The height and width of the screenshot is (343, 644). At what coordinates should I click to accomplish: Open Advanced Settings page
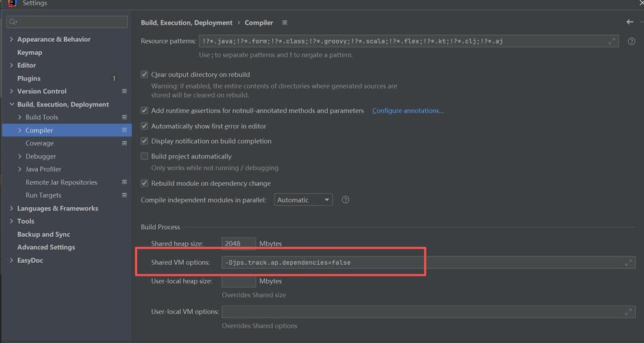tap(46, 247)
